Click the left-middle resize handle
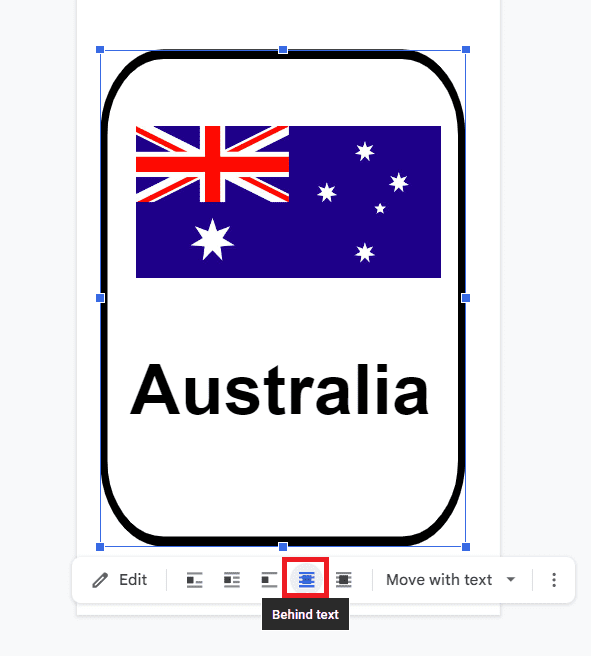 [x=100, y=298]
